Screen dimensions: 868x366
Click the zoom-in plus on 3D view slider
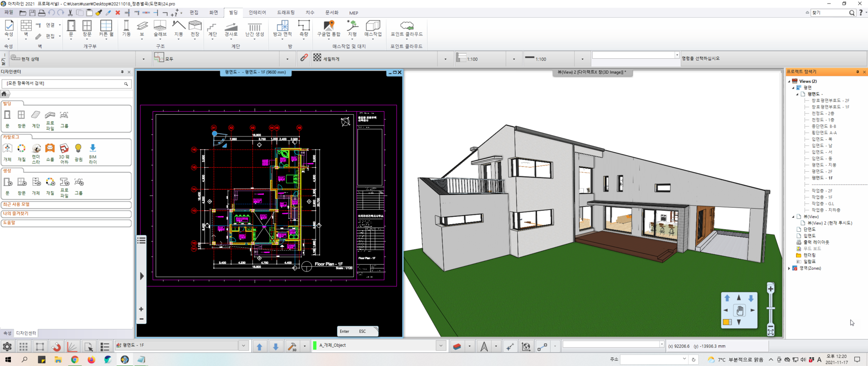pyautogui.click(x=771, y=289)
